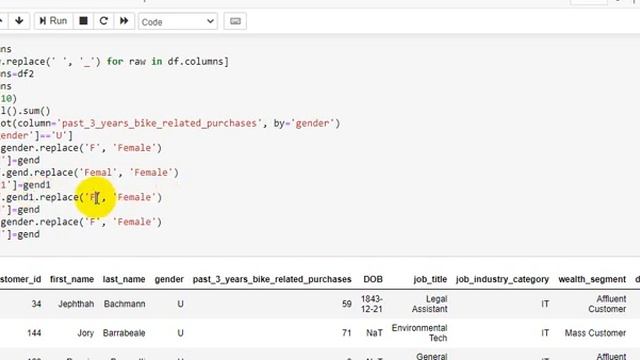
Task: Open the Code cell type dropdown
Action: click(178, 22)
